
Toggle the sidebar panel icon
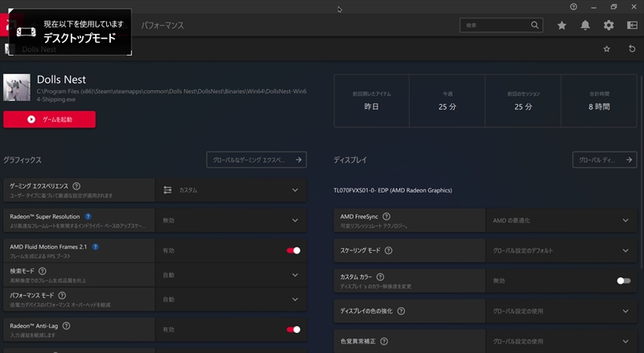(x=632, y=26)
